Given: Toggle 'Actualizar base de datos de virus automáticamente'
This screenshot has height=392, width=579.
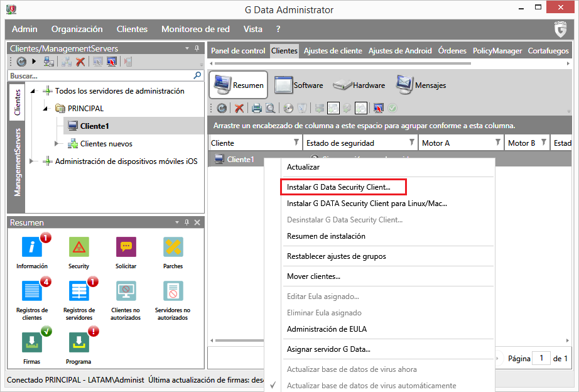Looking at the screenshot, I should point(372,385).
